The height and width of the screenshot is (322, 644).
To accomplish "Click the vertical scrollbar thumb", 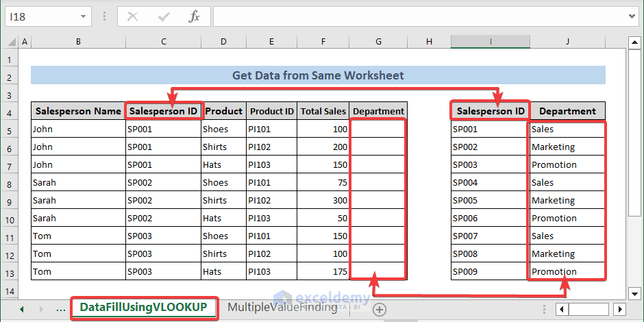I will 634,132.
